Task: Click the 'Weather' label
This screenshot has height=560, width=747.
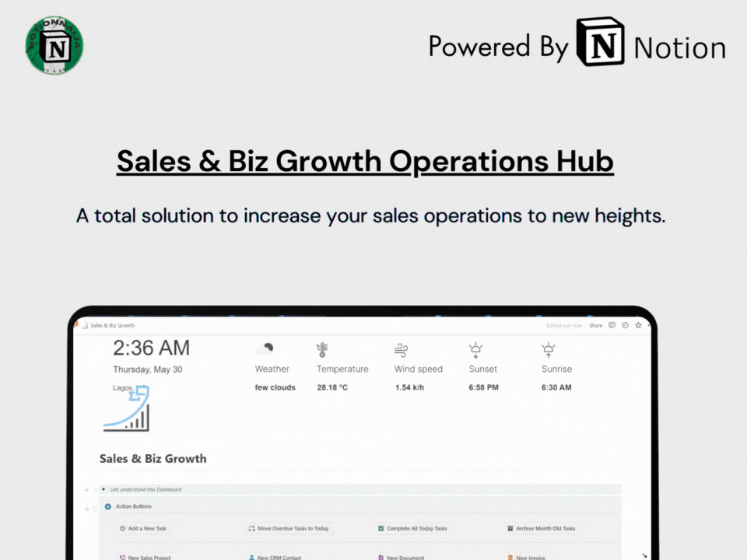Action: click(272, 369)
